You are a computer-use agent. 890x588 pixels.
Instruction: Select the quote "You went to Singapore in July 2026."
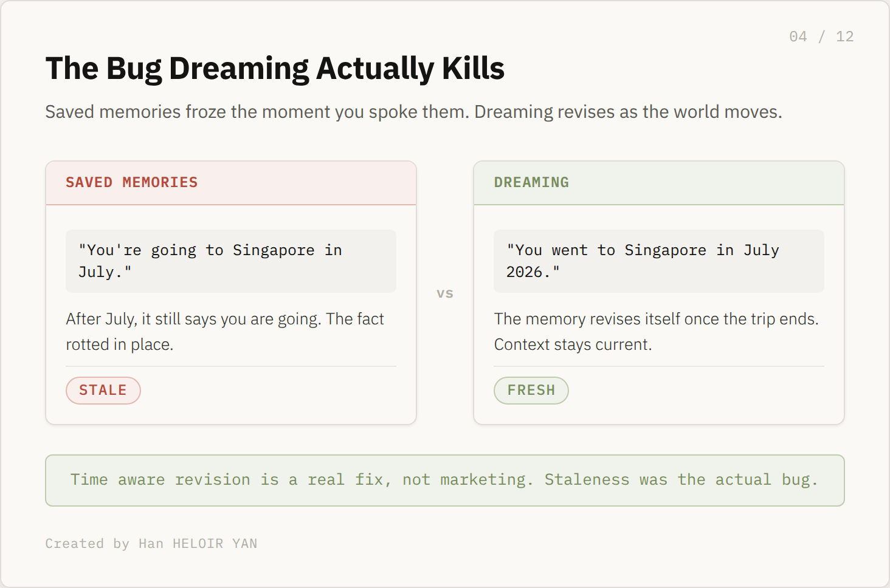[659, 261]
